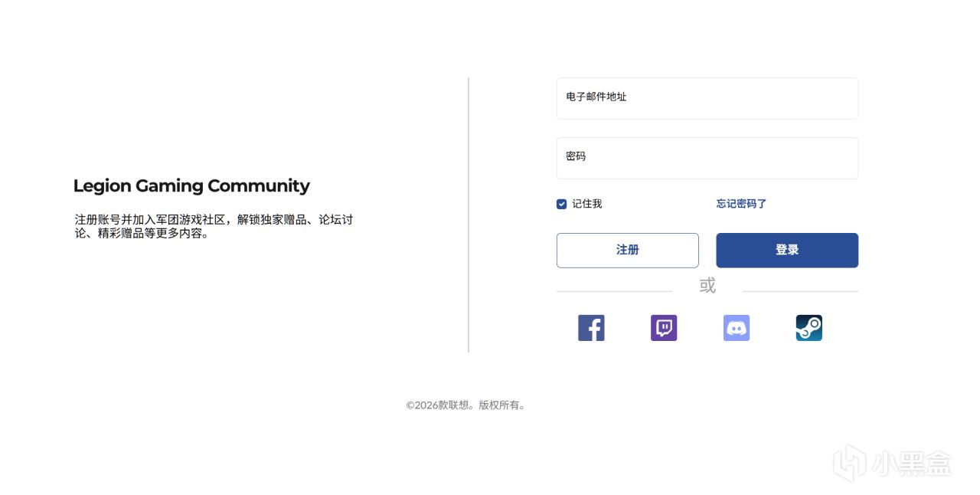Open the 忘记密码了 link

tap(741, 204)
